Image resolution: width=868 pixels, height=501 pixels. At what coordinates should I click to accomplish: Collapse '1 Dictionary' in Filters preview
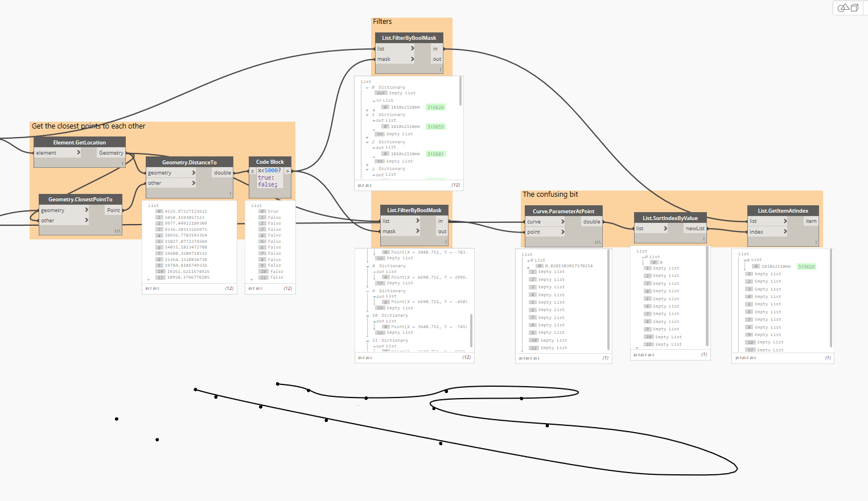(x=367, y=115)
